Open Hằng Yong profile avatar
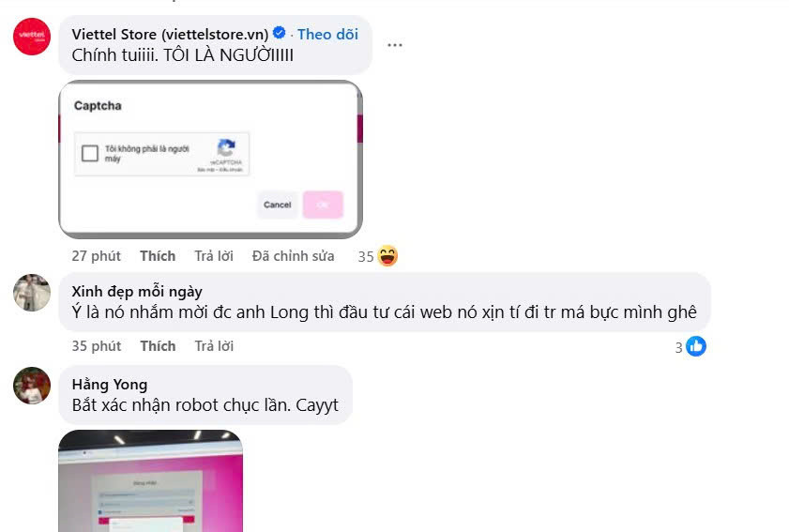The height and width of the screenshot is (532, 789). [32, 386]
